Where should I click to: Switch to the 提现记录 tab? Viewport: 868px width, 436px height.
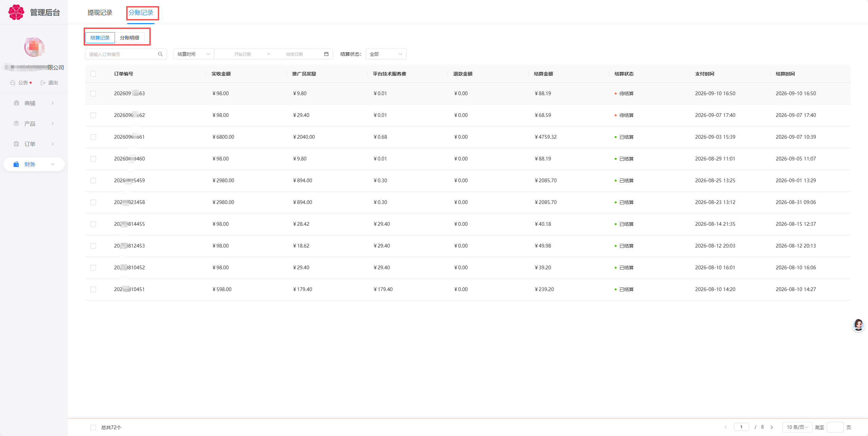pyautogui.click(x=100, y=13)
